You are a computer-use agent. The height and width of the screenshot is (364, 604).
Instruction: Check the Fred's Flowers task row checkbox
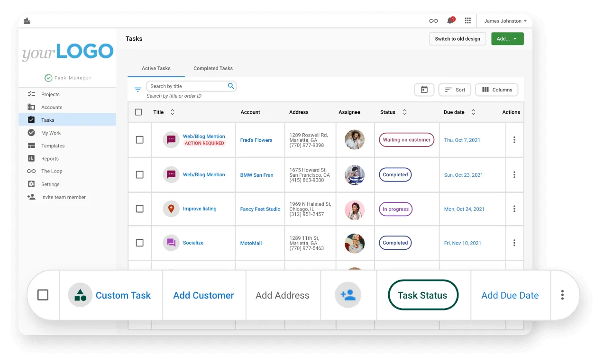[139, 140]
